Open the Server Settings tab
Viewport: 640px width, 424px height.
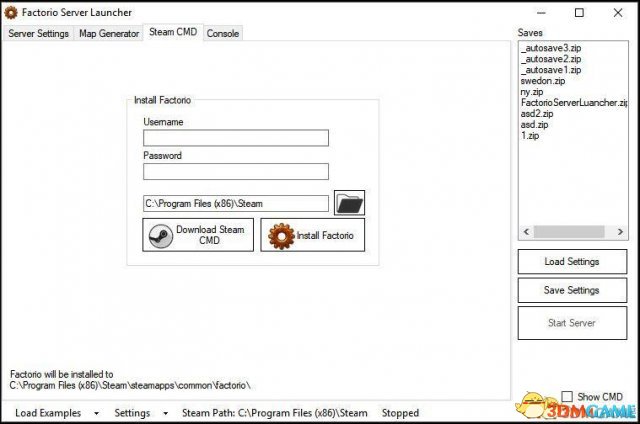click(38, 33)
